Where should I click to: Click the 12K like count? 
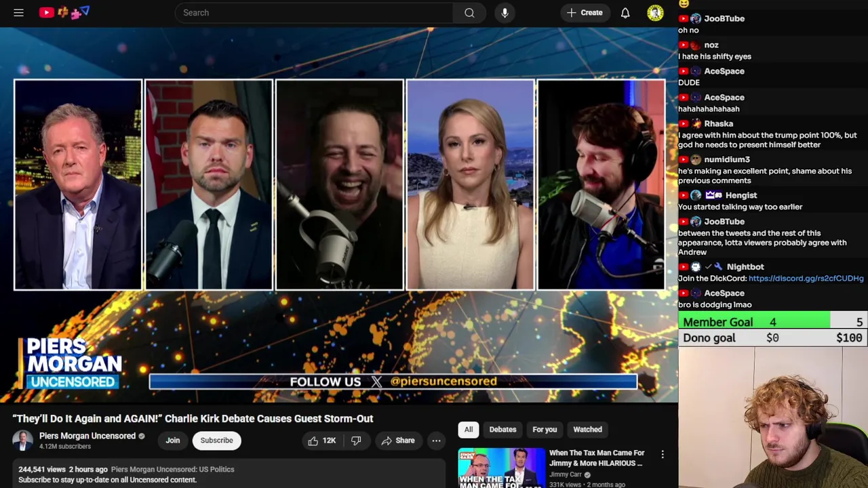[x=329, y=441]
